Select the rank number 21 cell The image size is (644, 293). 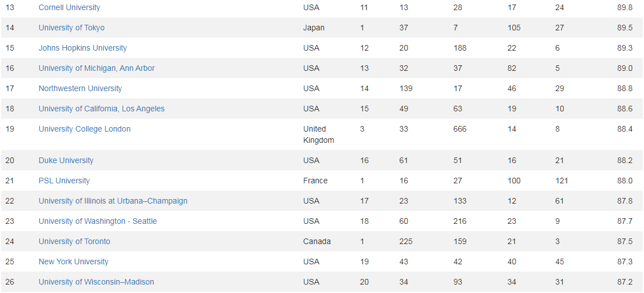coord(10,181)
